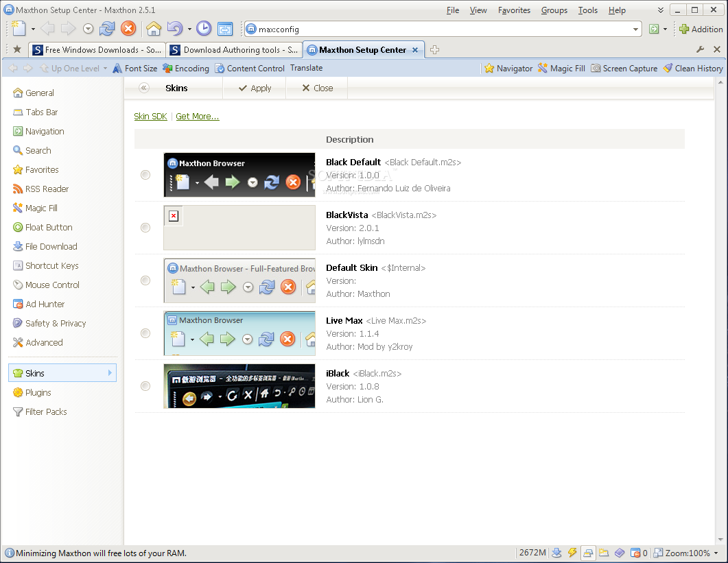Select the Black Default skin radio button
728x563 pixels.
click(x=145, y=174)
